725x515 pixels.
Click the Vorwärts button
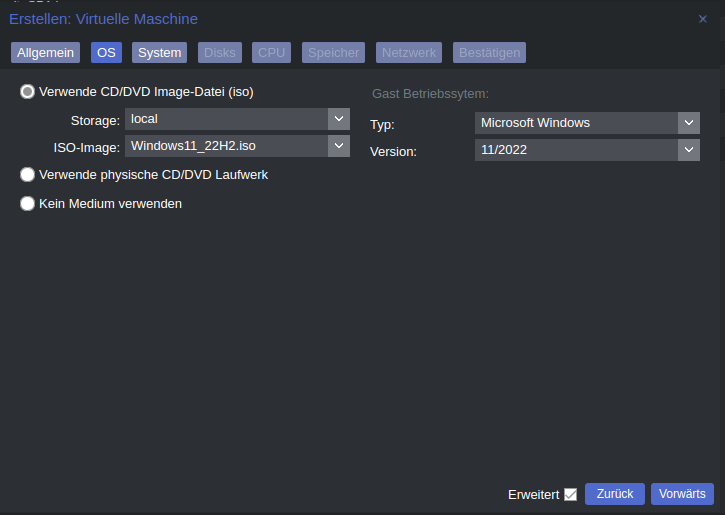tap(682, 494)
